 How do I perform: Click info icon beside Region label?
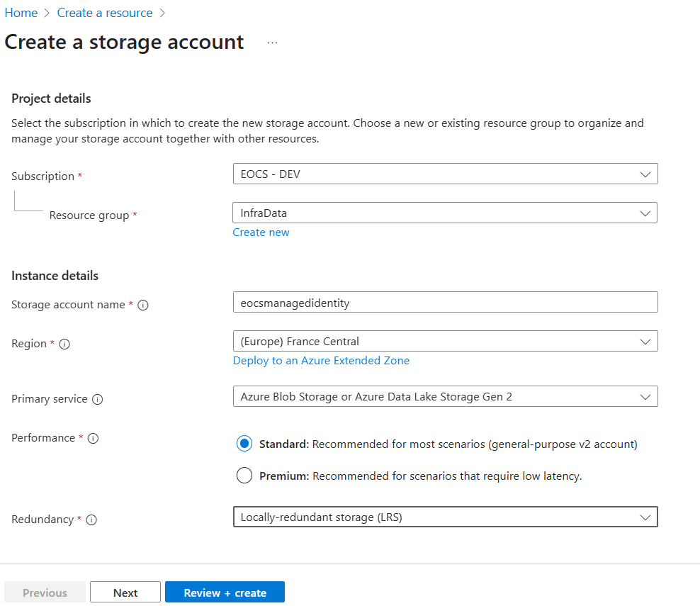coord(64,344)
